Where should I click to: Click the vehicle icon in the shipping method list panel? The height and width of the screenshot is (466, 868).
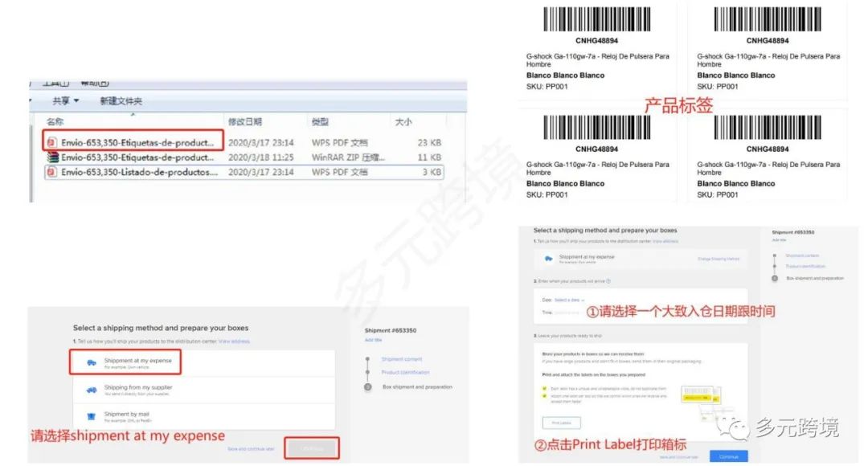[x=92, y=362]
